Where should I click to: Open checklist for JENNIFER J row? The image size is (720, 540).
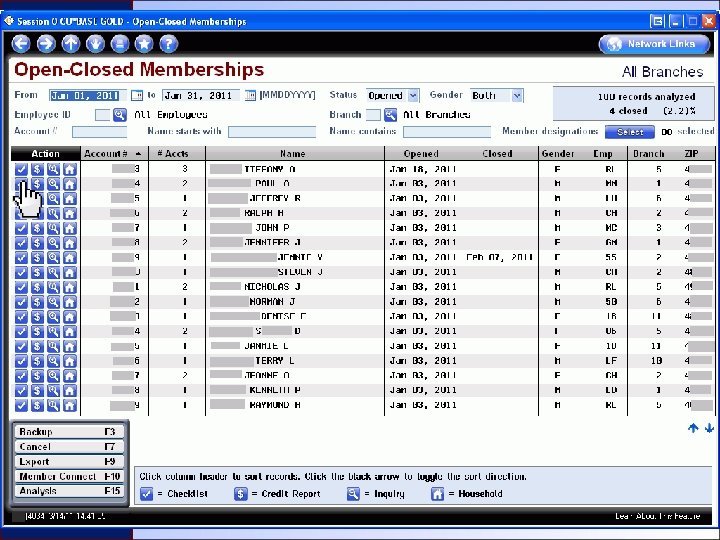[21, 242]
